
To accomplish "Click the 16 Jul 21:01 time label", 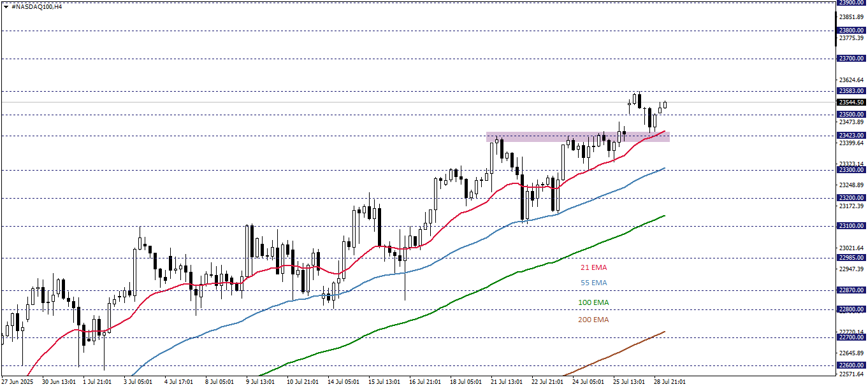I will (425, 383).
